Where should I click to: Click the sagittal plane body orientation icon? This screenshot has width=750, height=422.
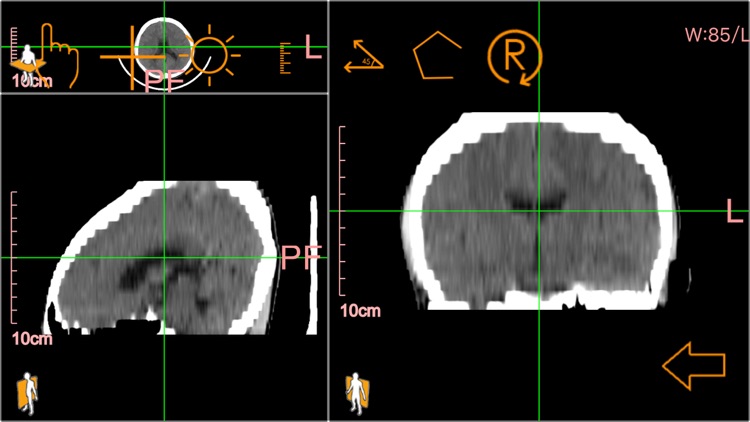click(27, 394)
